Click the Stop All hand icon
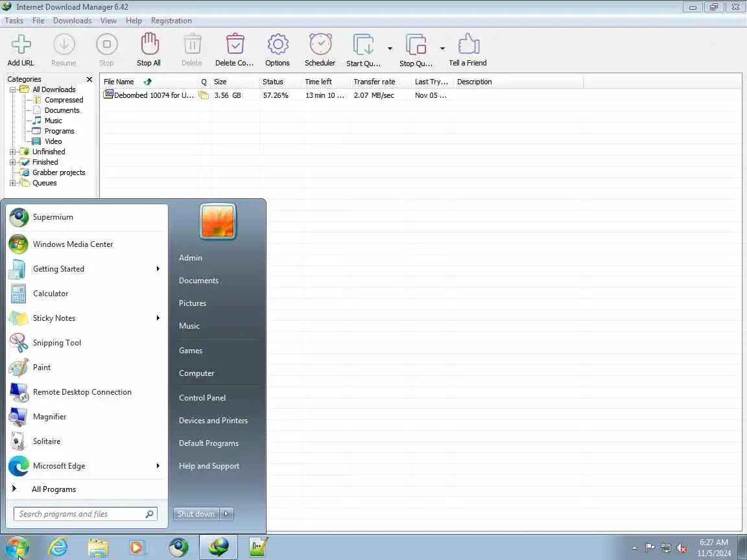747x560 pixels. 149,44
